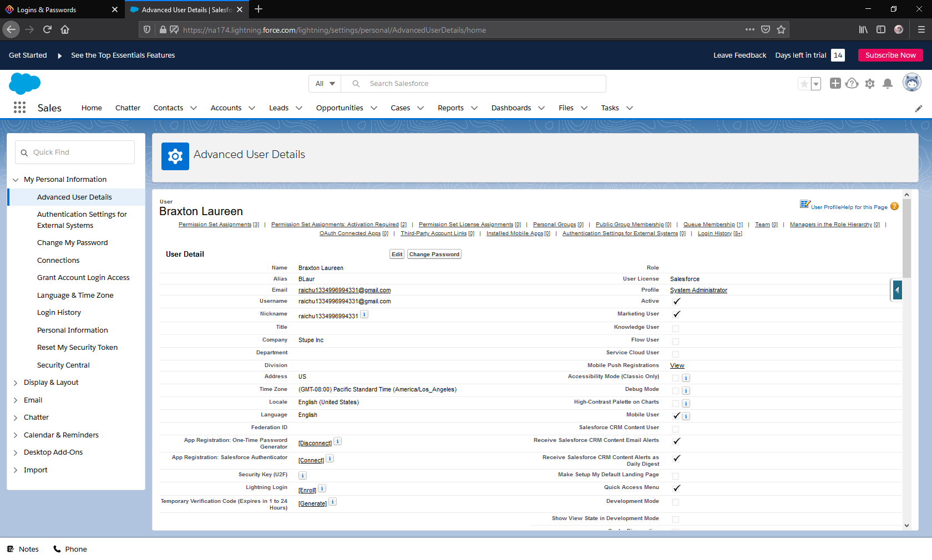Collapse My Personal Information section
Viewport: 932px width, 560px height.
tap(16, 180)
